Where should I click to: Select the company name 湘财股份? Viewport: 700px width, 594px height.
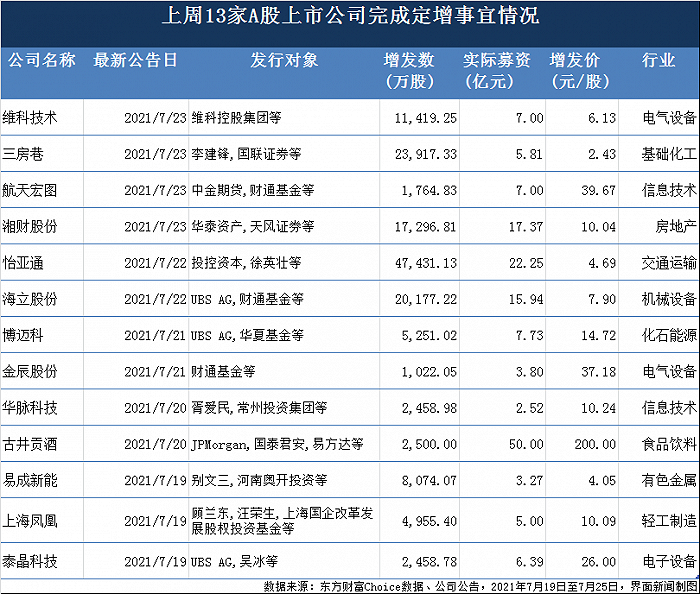click(x=30, y=227)
